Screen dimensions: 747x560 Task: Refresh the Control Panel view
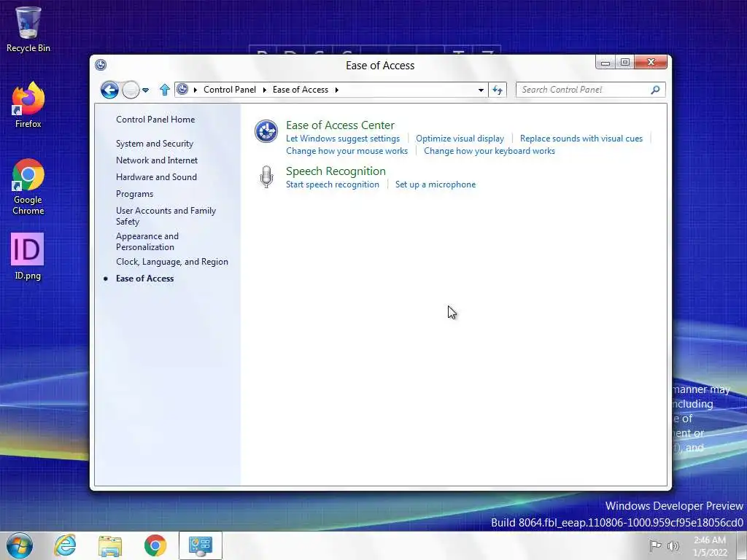498,90
